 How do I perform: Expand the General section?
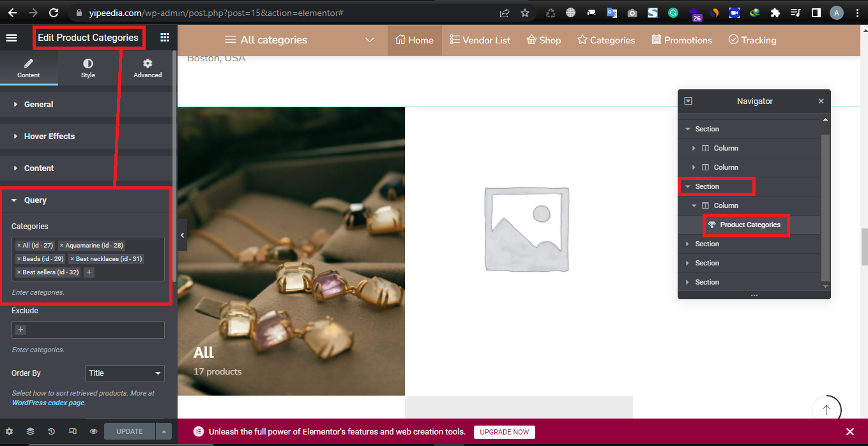(x=86, y=105)
